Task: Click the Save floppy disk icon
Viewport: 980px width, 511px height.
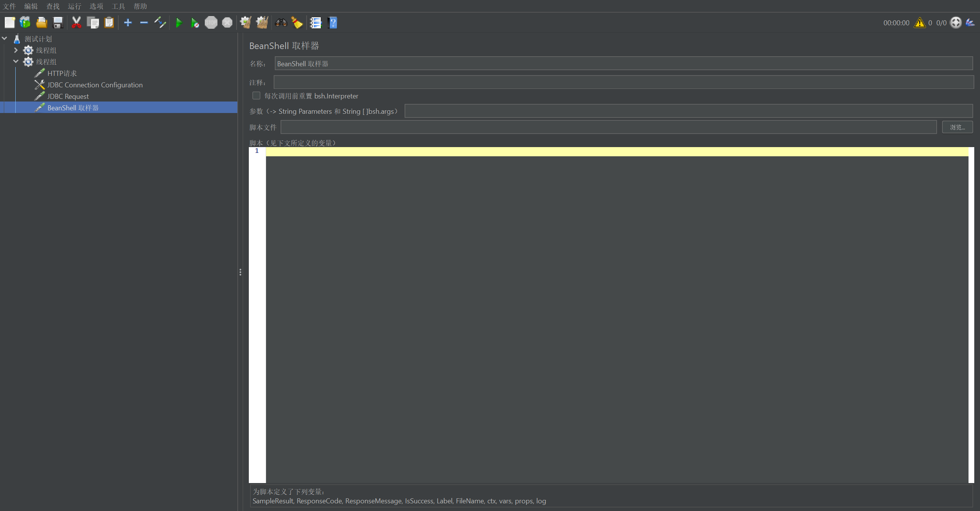Action: point(58,23)
